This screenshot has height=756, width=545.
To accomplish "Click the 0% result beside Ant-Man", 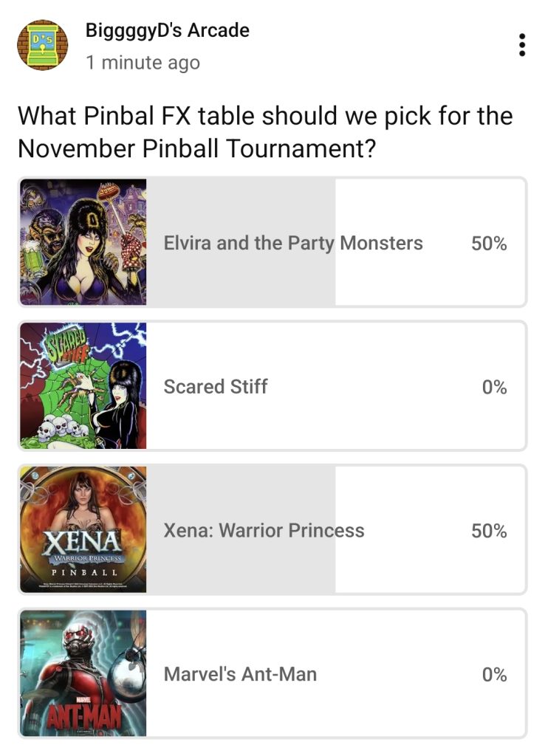I will click(494, 674).
